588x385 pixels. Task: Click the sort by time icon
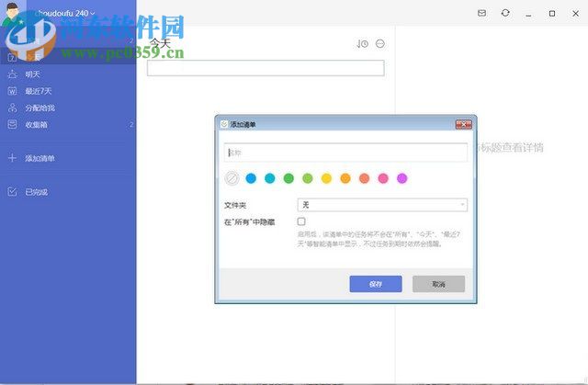(362, 44)
